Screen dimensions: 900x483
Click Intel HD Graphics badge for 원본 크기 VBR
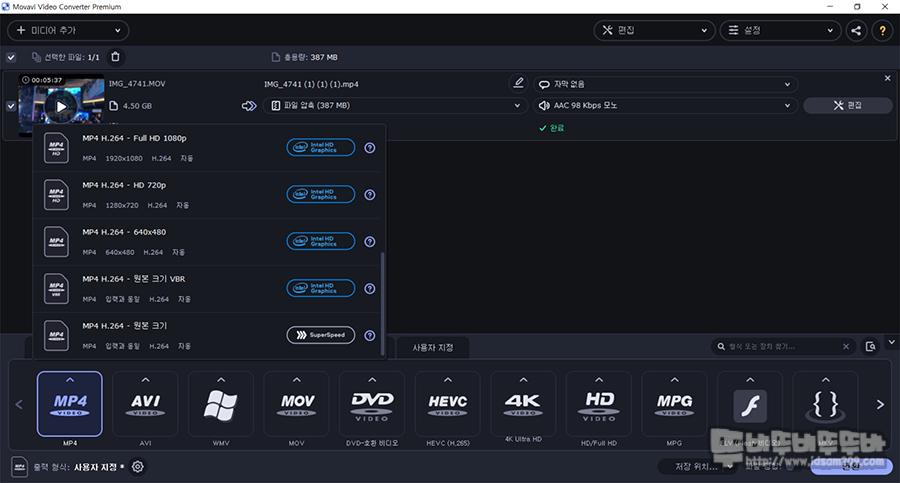(x=320, y=288)
